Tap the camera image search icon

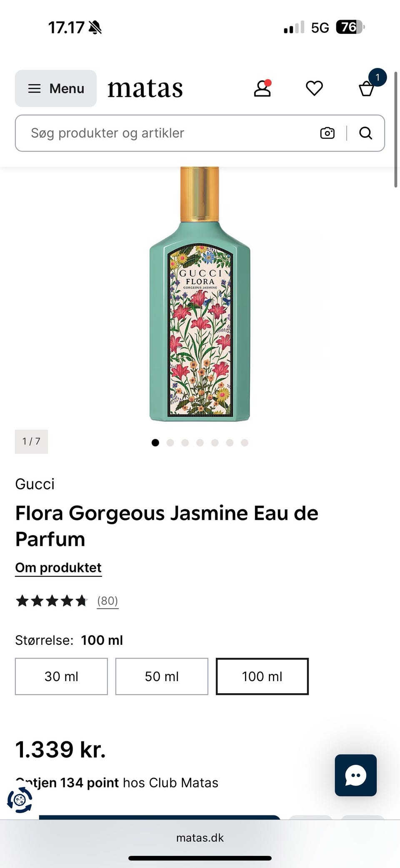pyautogui.click(x=327, y=133)
